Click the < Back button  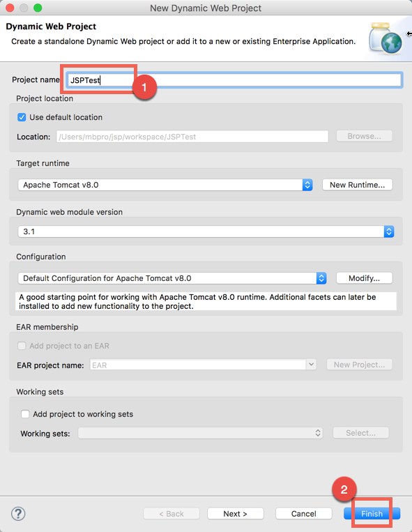pos(171,514)
